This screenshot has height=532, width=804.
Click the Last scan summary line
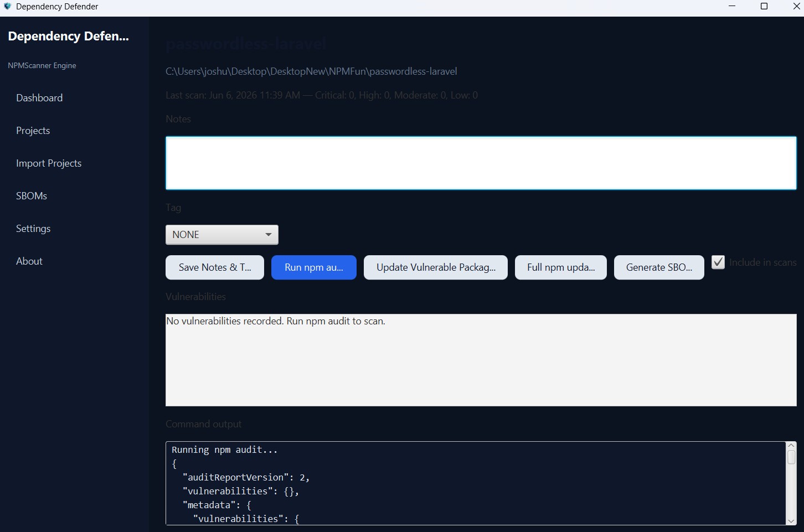click(x=322, y=95)
